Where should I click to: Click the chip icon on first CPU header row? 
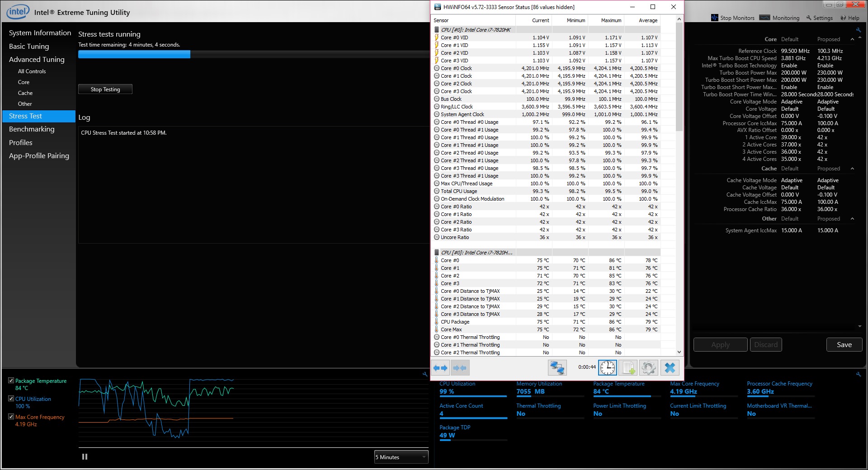point(437,30)
